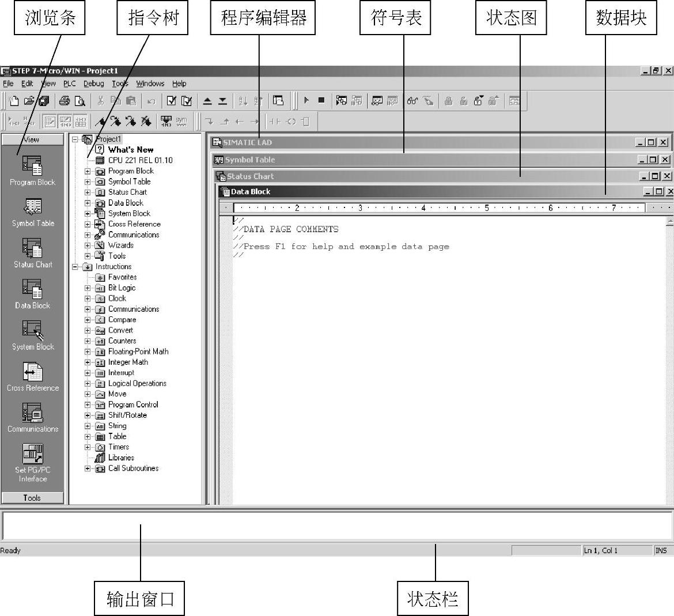Click the Compile All toolbar icon
The image size is (674, 616).
pos(187,101)
